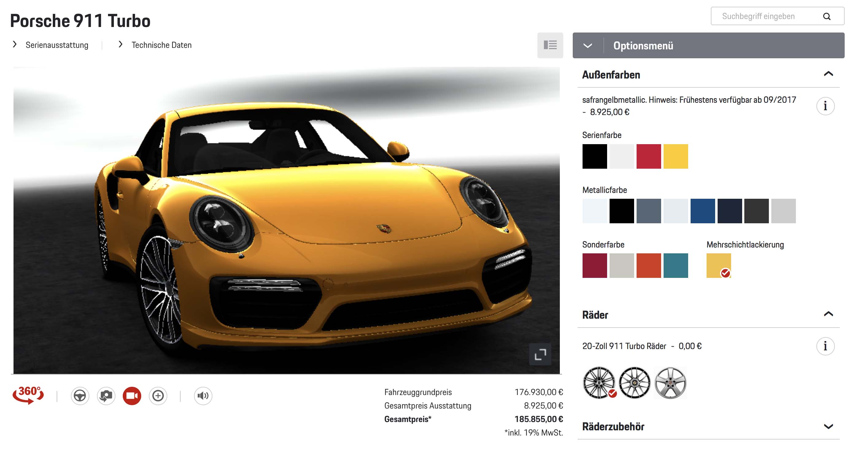Switch to interior steering wheel view
Viewport: 868px width, 457px height.
click(x=80, y=396)
